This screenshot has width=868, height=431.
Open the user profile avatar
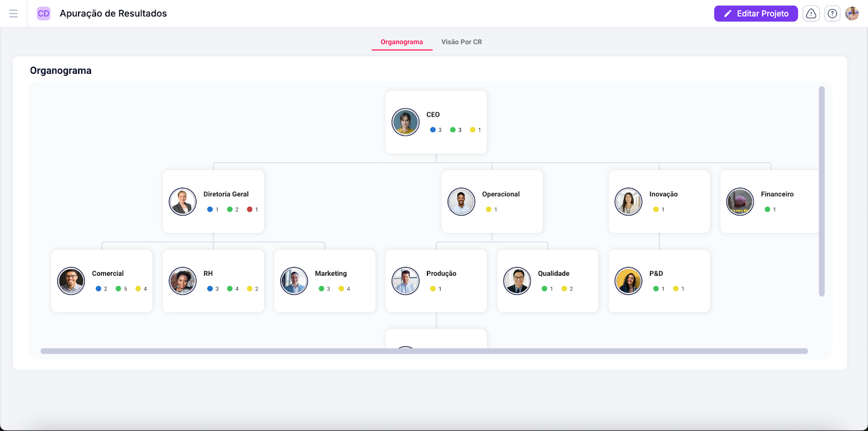852,14
